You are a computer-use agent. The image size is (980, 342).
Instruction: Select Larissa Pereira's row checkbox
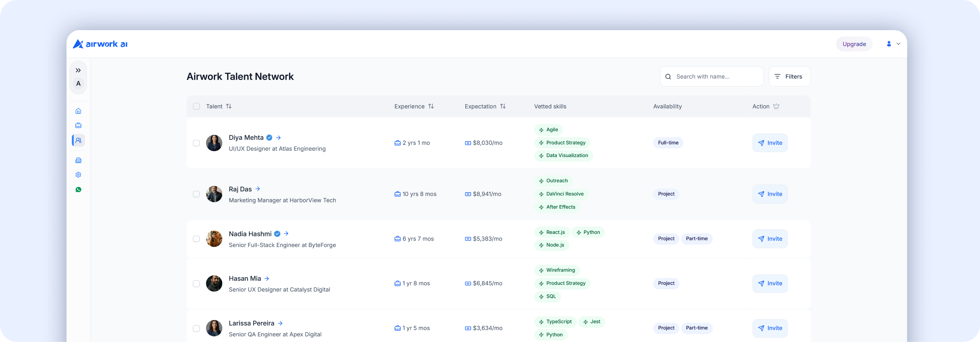[196, 328]
